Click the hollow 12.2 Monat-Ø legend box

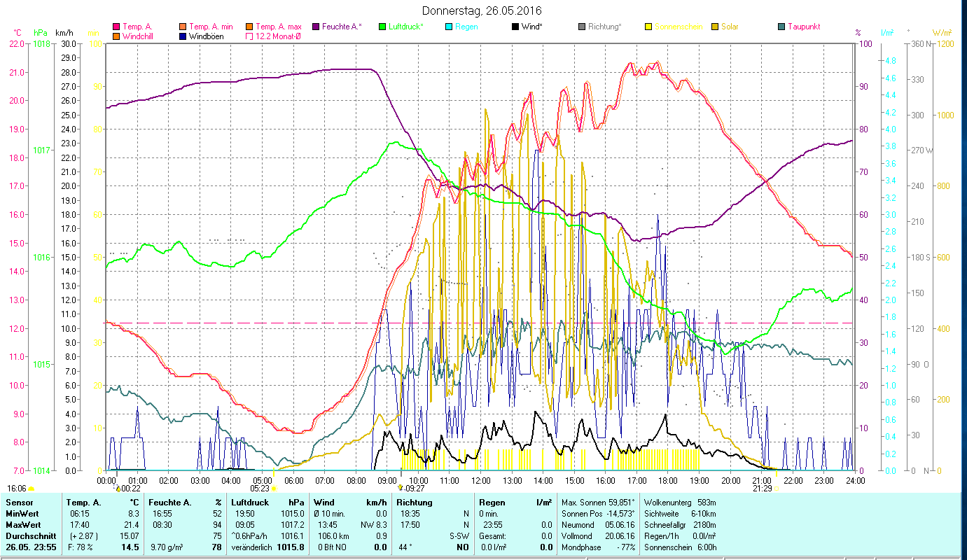point(249,36)
